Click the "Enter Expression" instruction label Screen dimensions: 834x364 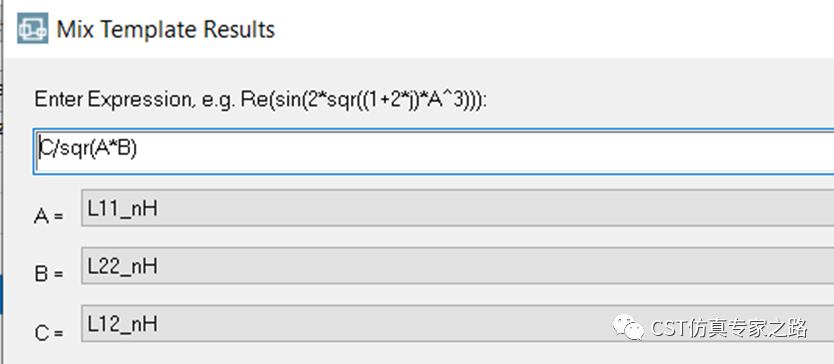[261, 100]
